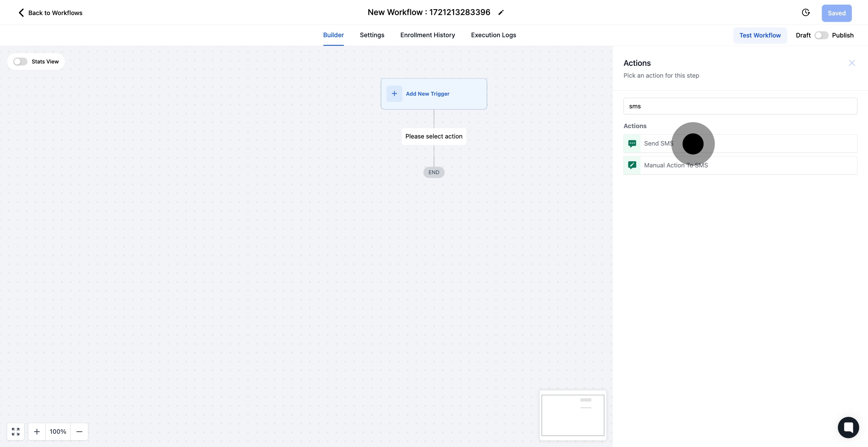Zoom in with the plus button

pos(37,432)
